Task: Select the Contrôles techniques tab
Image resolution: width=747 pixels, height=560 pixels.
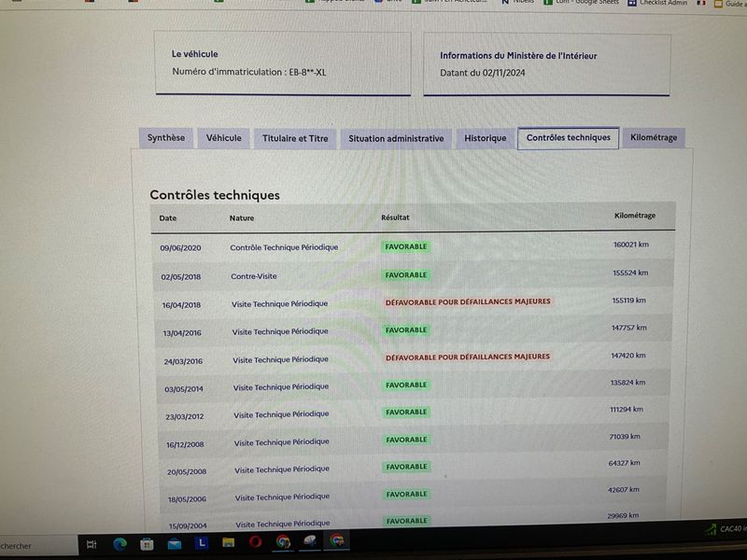Action: tap(568, 137)
